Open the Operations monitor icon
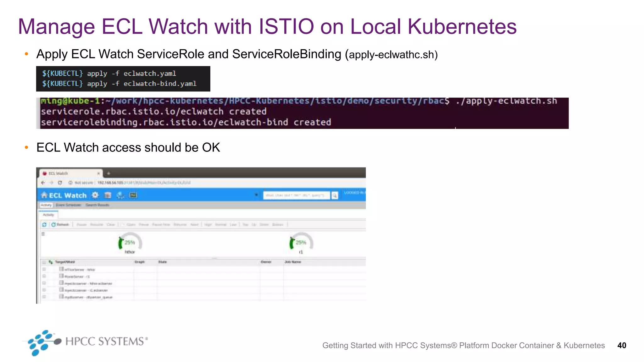The height and width of the screenshot is (362, 644). coord(133,195)
